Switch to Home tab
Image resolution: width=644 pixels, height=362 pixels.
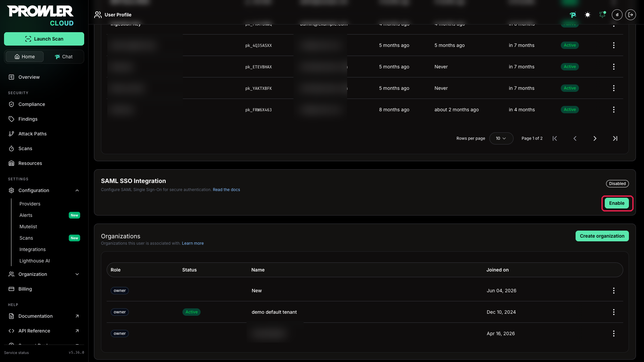coord(24,57)
